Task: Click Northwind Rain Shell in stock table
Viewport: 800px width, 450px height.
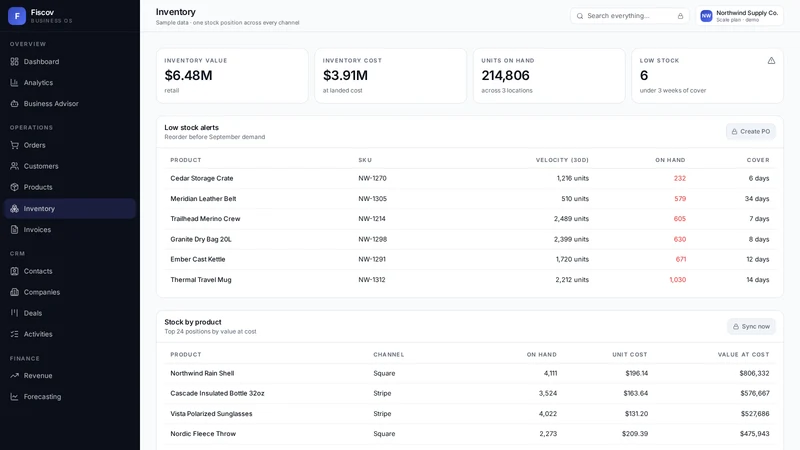Action: [x=202, y=373]
